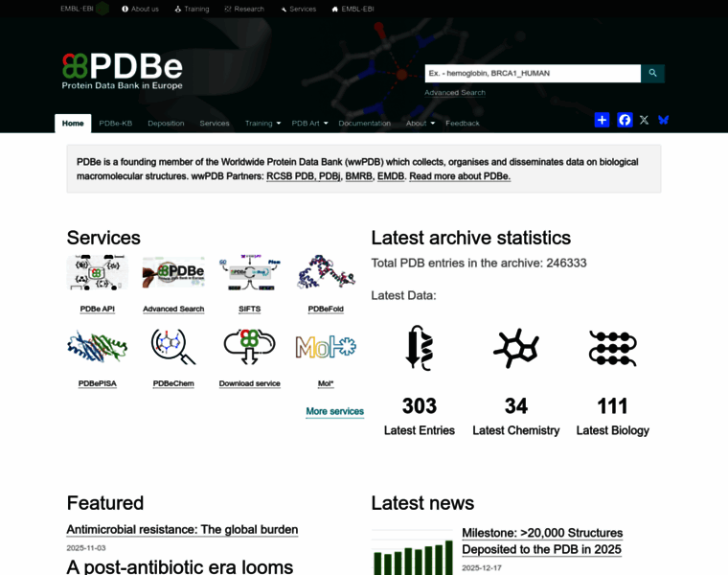Viewport: 728px width, 575px height.
Task: Click the EMBL-EBI hexagon logo
Action: pos(102,9)
